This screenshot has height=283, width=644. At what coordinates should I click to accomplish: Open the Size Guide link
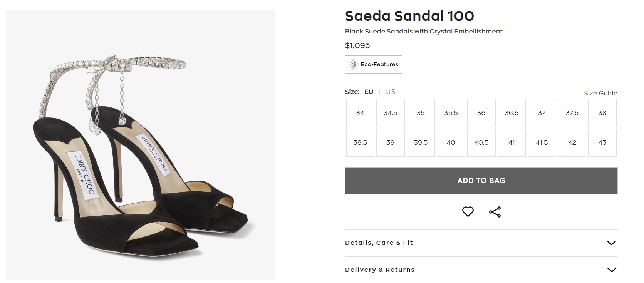(600, 93)
